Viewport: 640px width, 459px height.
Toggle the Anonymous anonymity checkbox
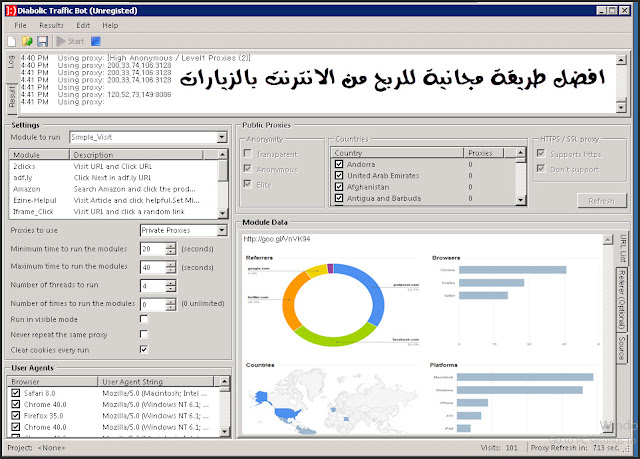pyautogui.click(x=247, y=168)
